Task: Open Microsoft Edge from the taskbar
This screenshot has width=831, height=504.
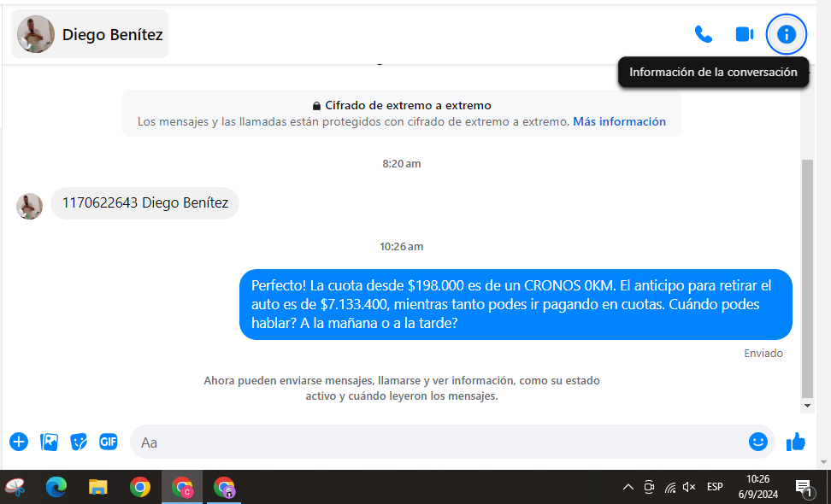Action: 56,487
